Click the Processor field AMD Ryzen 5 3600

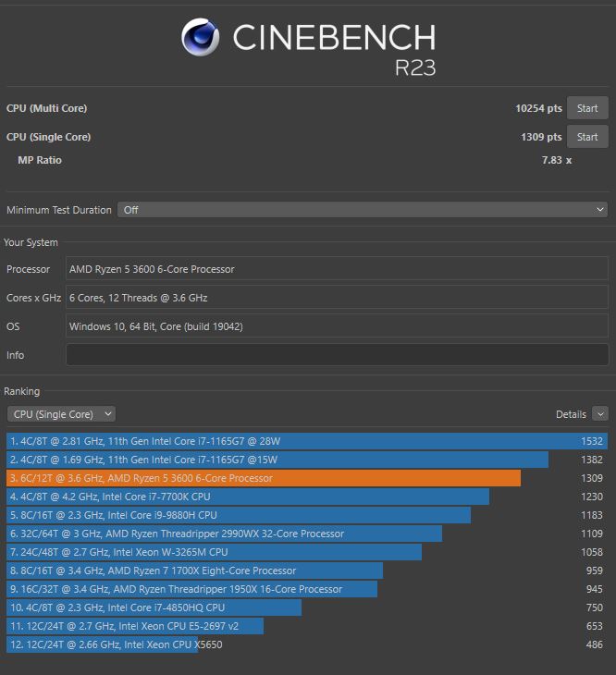point(337,269)
